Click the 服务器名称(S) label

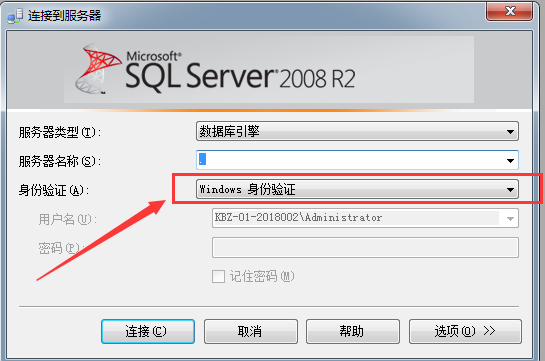click(59, 161)
